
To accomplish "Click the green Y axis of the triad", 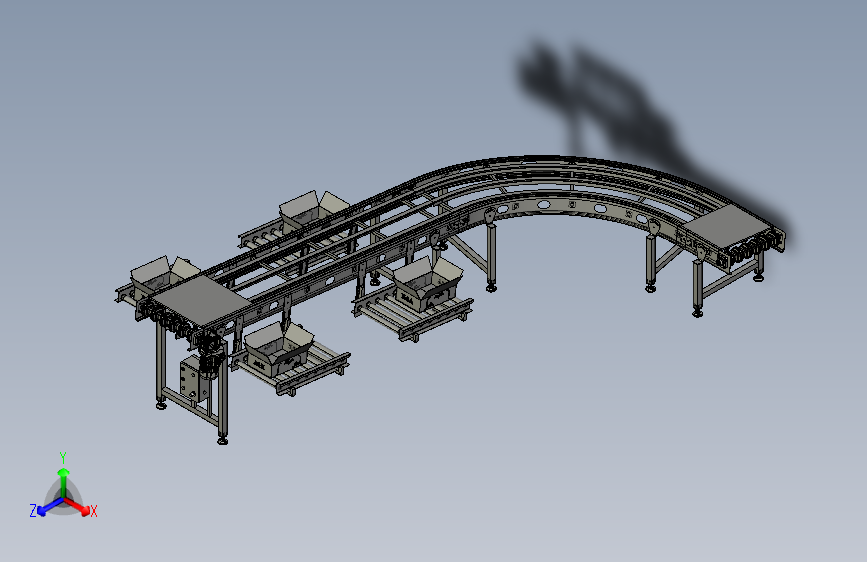I will pyautogui.click(x=64, y=482).
